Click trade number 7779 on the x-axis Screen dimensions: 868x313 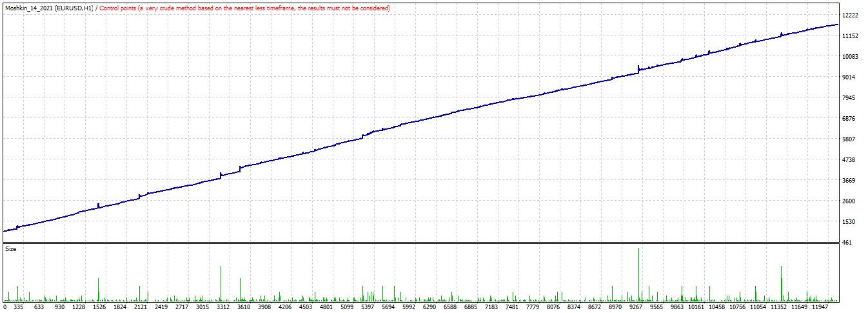point(533,308)
